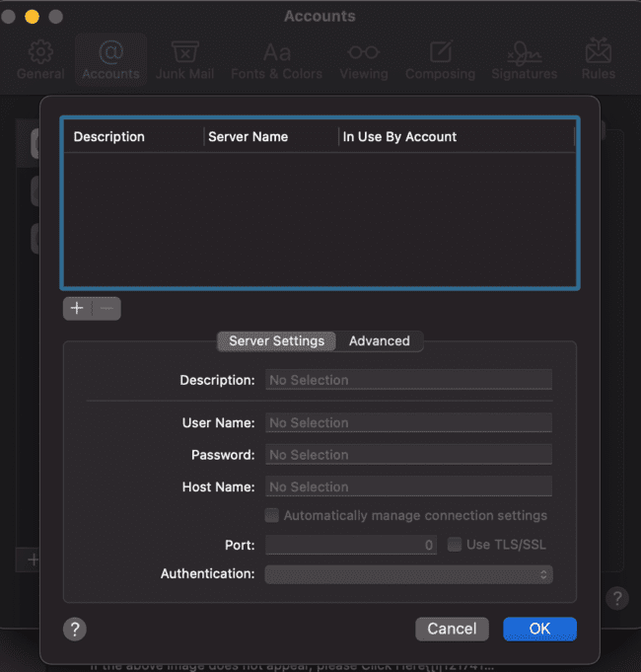Screen dimensions: 641x672
Task: Open the Viewing preferences pane
Action: 364,60
